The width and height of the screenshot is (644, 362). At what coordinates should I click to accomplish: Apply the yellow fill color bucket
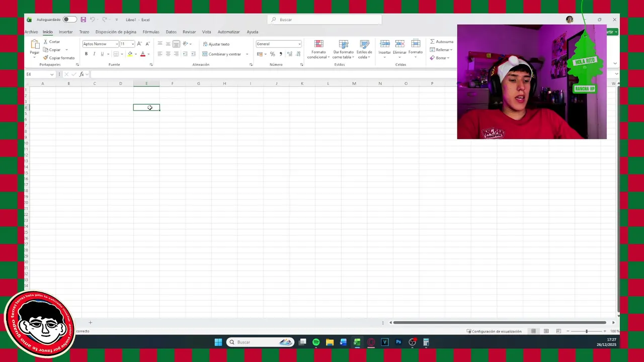coord(130,54)
